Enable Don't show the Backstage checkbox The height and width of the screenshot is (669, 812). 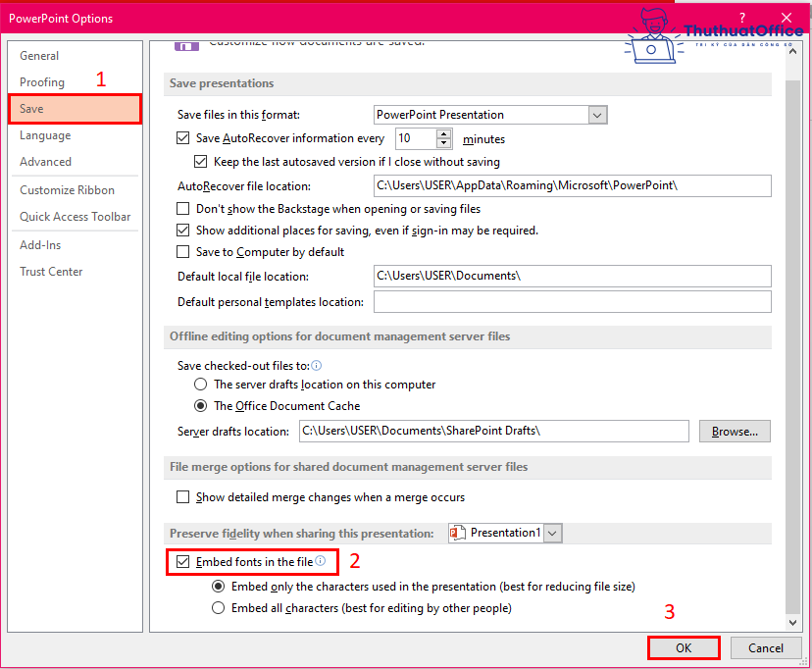[182, 209]
